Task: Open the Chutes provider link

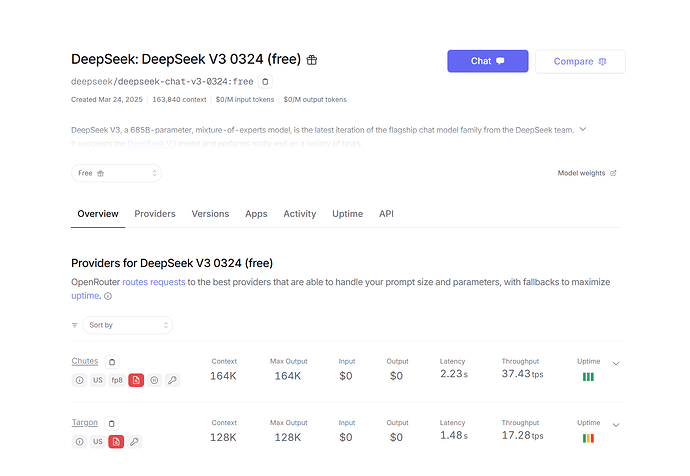Action: [85, 361]
